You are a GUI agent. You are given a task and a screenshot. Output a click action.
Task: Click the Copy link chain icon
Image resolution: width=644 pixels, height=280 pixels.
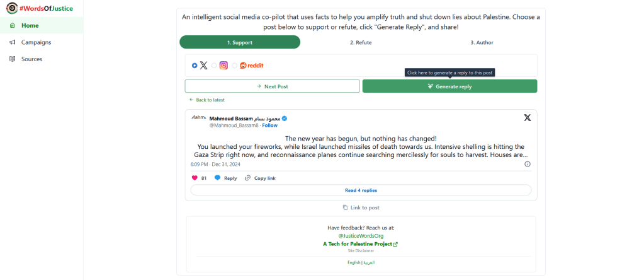(x=248, y=178)
